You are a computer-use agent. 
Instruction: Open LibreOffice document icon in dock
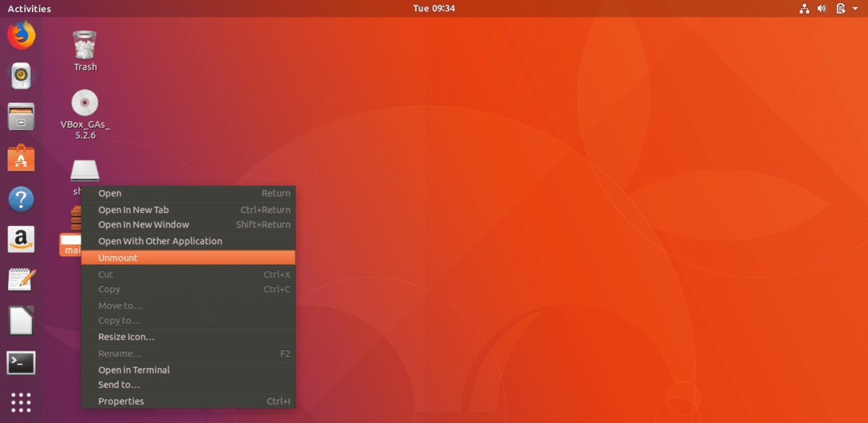click(x=21, y=320)
